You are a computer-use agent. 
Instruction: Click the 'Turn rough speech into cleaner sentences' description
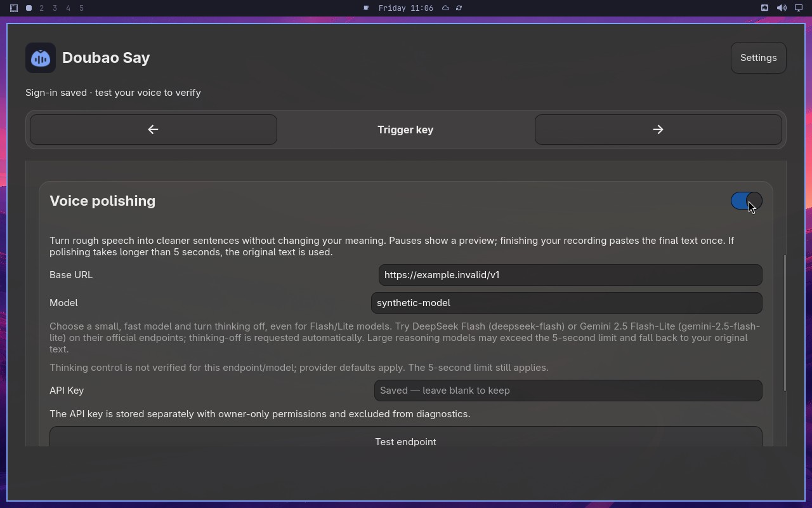[x=392, y=246]
